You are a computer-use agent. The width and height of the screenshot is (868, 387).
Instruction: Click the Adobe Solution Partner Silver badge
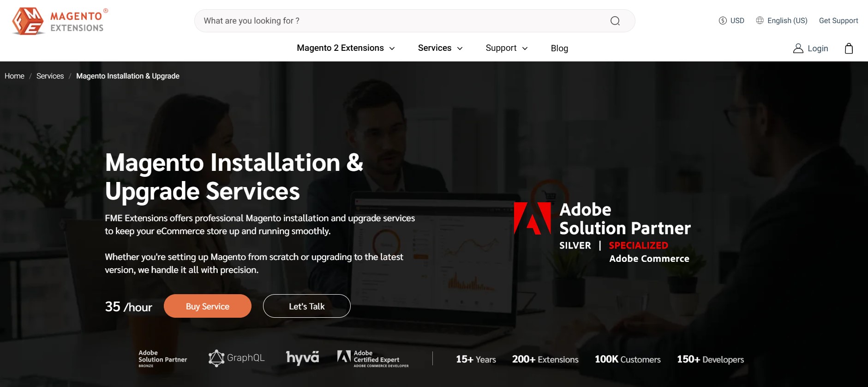pos(602,232)
